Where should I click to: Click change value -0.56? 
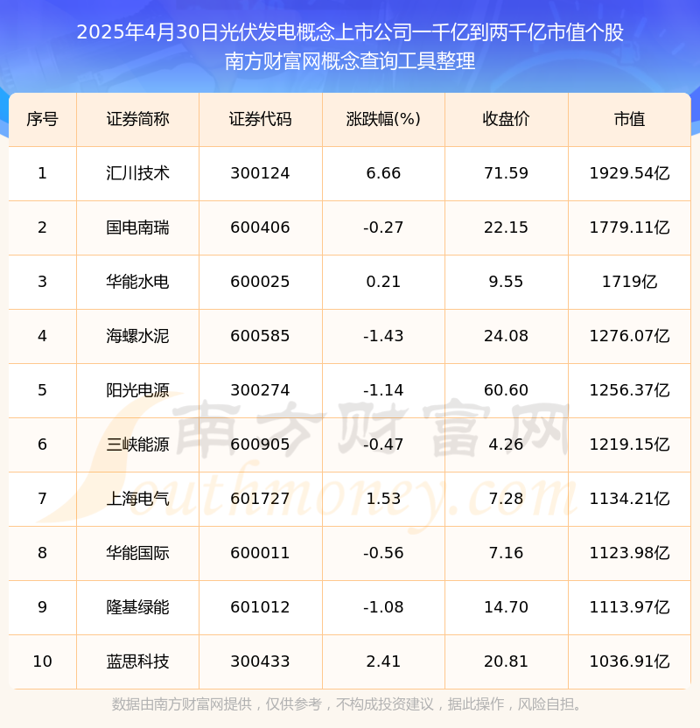(x=383, y=553)
